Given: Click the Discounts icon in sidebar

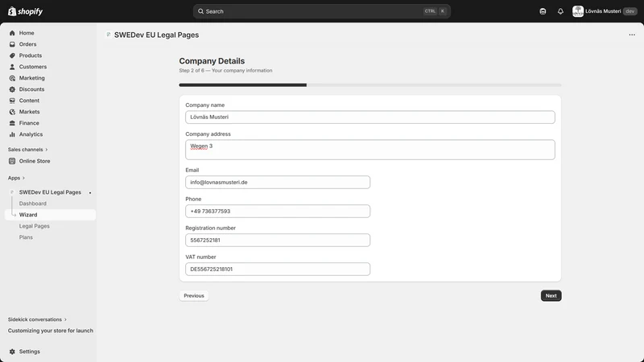Looking at the screenshot, I should [12, 89].
